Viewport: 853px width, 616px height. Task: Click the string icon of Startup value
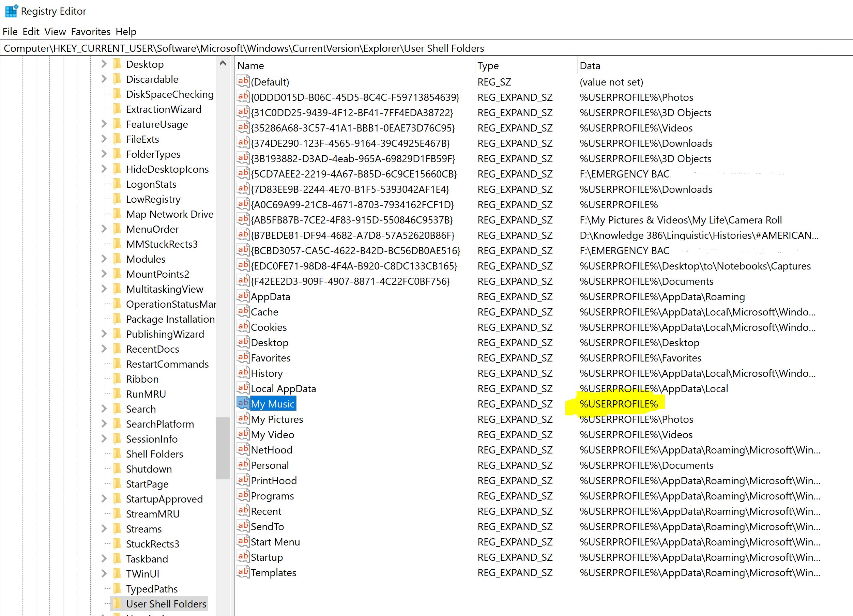pyautogui.click(x=243, y=556)
